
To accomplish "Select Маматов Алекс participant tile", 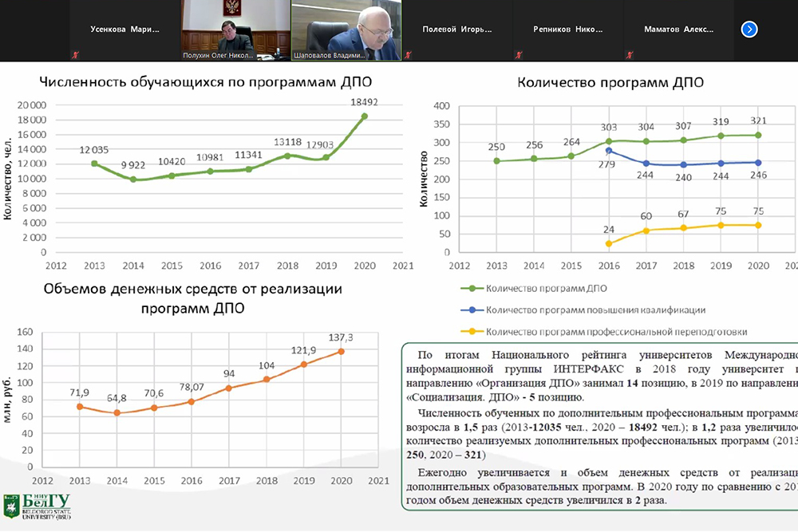I will coord(678,30).
